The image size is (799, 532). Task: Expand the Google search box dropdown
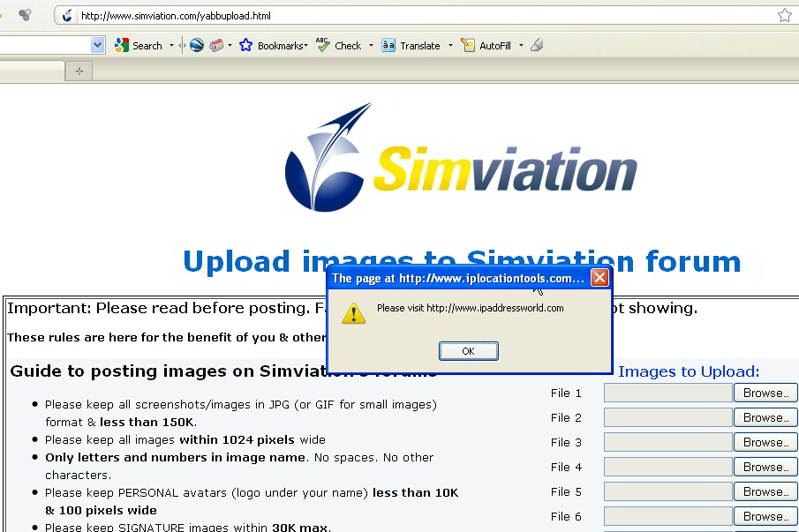tap(97, 45)
